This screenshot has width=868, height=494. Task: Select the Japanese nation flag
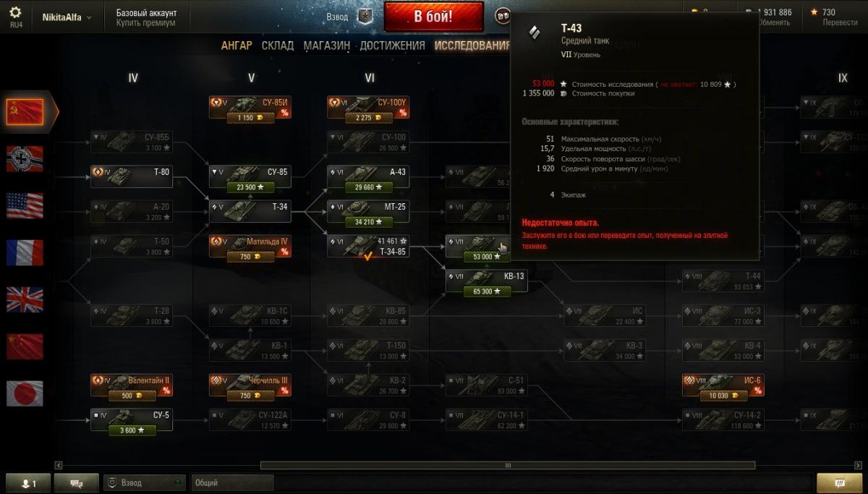point(25,393)
